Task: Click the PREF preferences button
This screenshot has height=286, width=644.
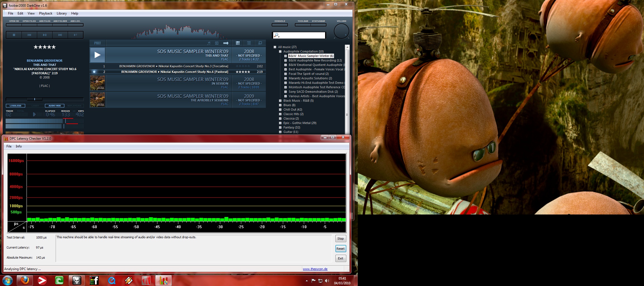Action: click(98, 43)
